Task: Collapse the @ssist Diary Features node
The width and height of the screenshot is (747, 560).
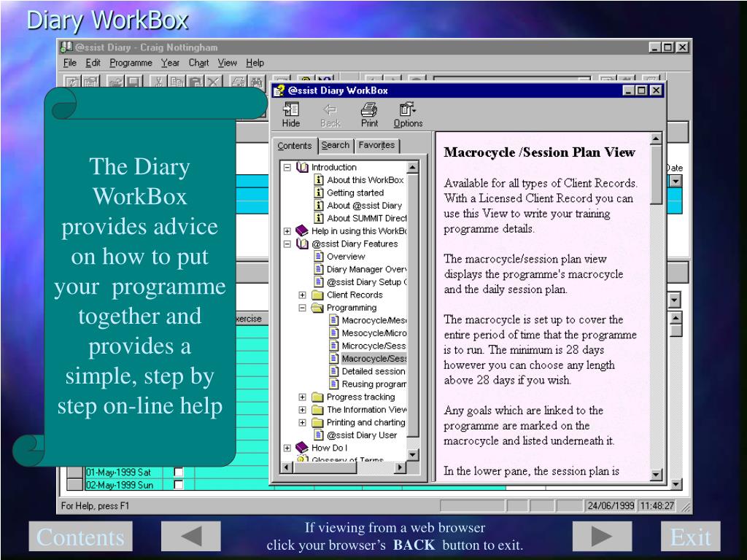Action: coord(287,244)
